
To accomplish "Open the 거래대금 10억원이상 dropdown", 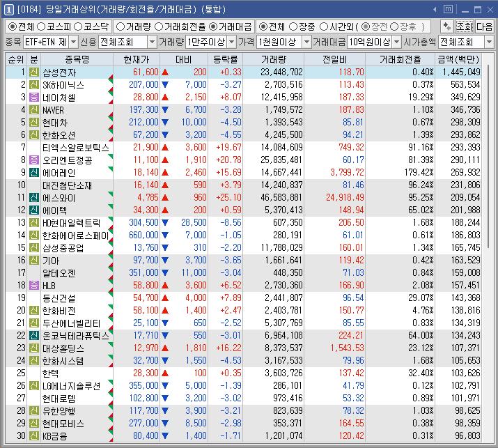I will pyautogui.click(x=396, y=42).
